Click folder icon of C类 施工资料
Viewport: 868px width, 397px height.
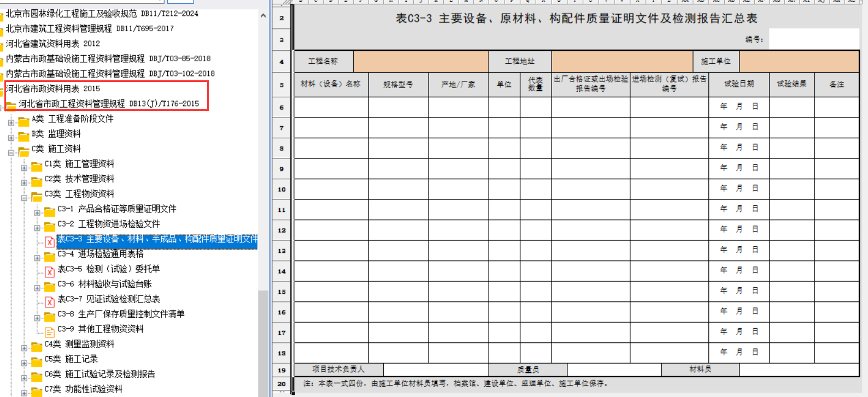pyautogui.click(x=24, y=151)
